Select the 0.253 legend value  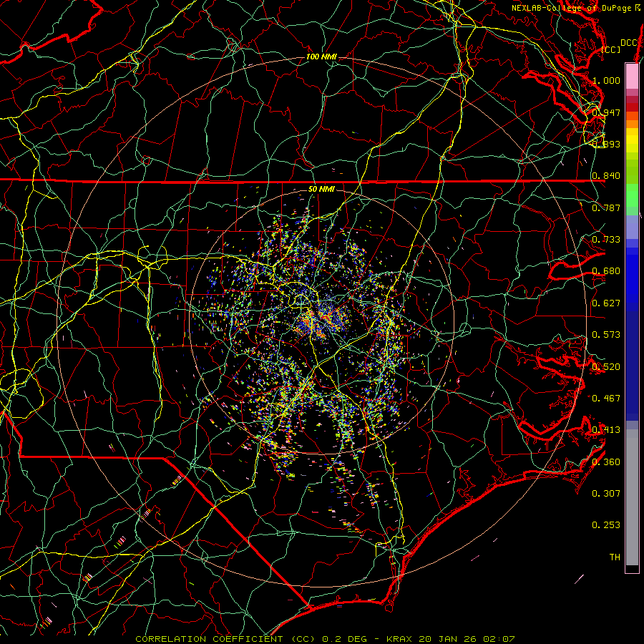click(x=606, y=525)
